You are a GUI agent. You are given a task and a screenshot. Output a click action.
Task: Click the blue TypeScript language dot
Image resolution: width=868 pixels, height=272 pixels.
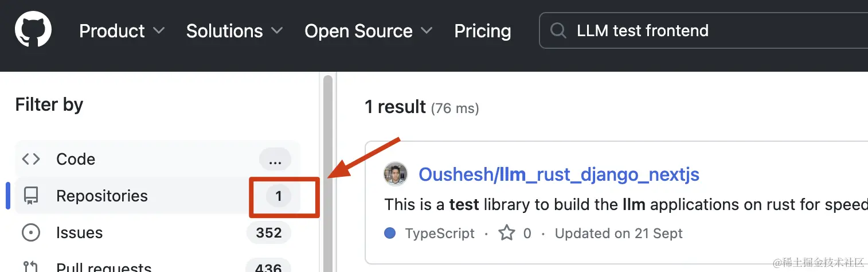390,234
